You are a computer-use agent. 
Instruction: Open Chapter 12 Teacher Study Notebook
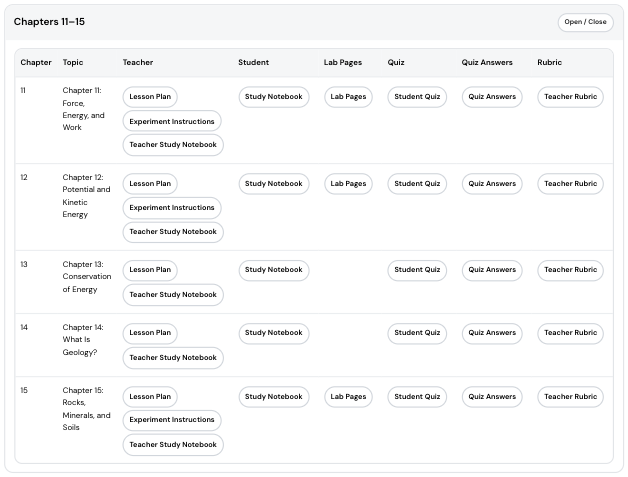[173, 232]
